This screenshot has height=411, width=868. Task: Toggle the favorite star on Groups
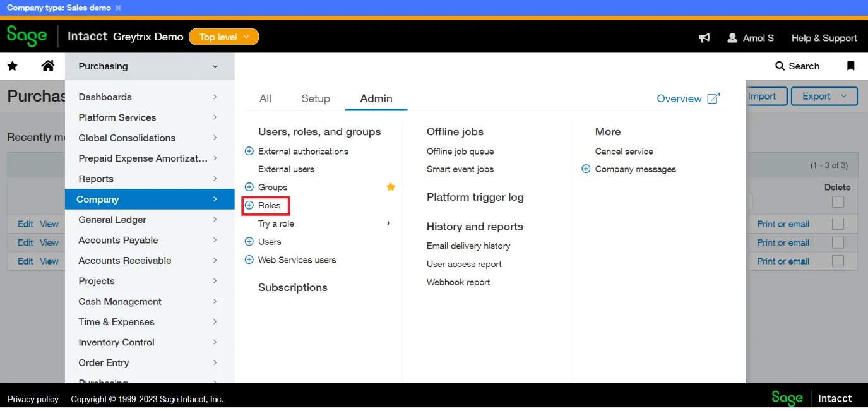391,187
